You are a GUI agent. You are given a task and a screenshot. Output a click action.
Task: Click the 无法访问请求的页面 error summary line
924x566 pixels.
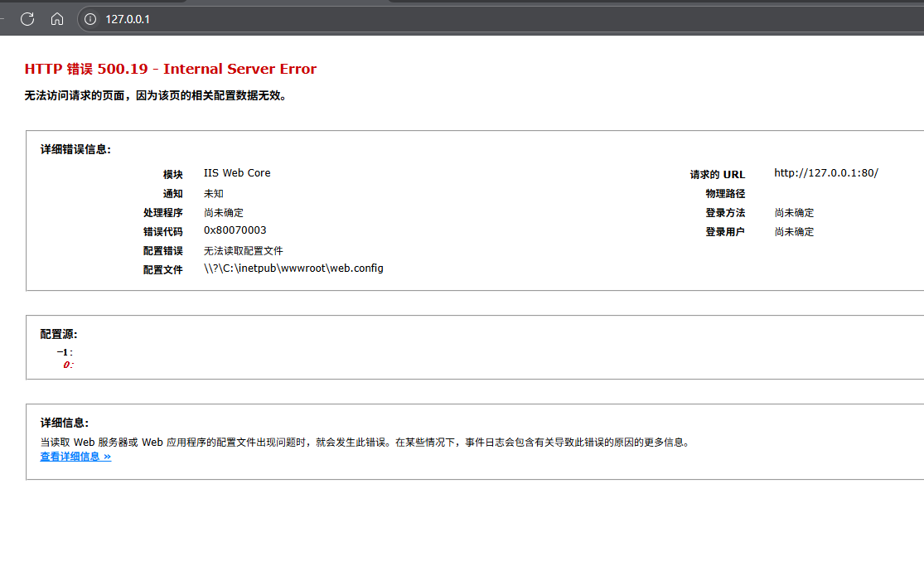pos(156,96)
